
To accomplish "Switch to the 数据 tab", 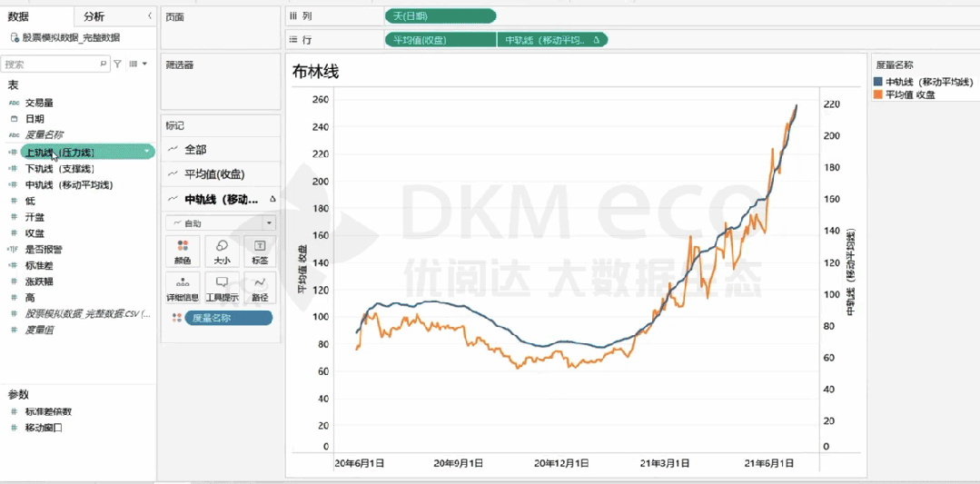I will point(18,17).
